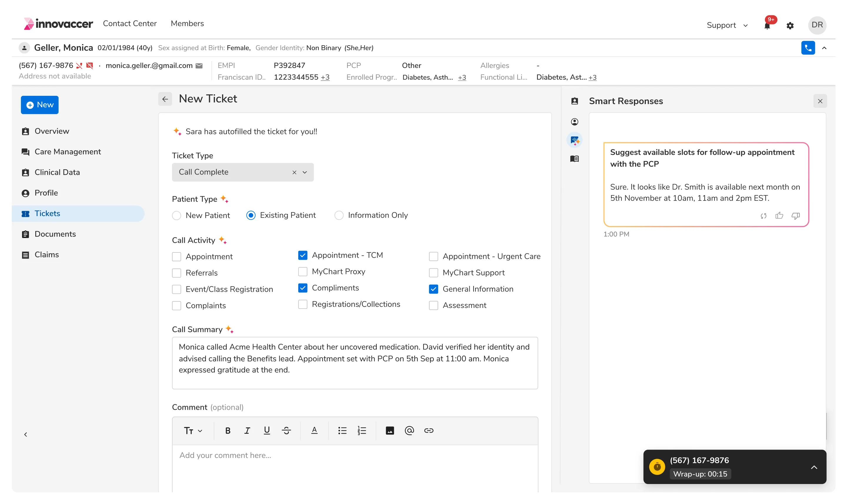This screenshot has width=847, height=504.
Task: Expand the wrap-up call widget
Action: point(814,467)
